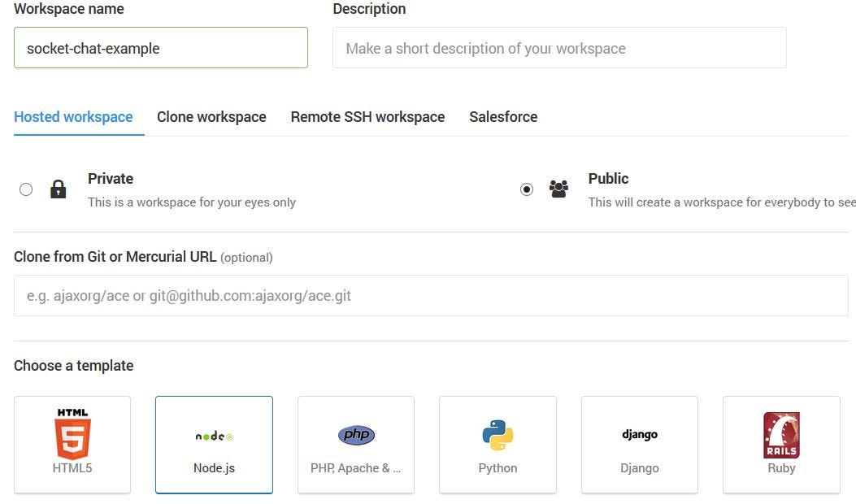This screenshot has width=856, height=504.
Task: Open the Remote SSH workspace tab
Action: click(x=367, y=116)
